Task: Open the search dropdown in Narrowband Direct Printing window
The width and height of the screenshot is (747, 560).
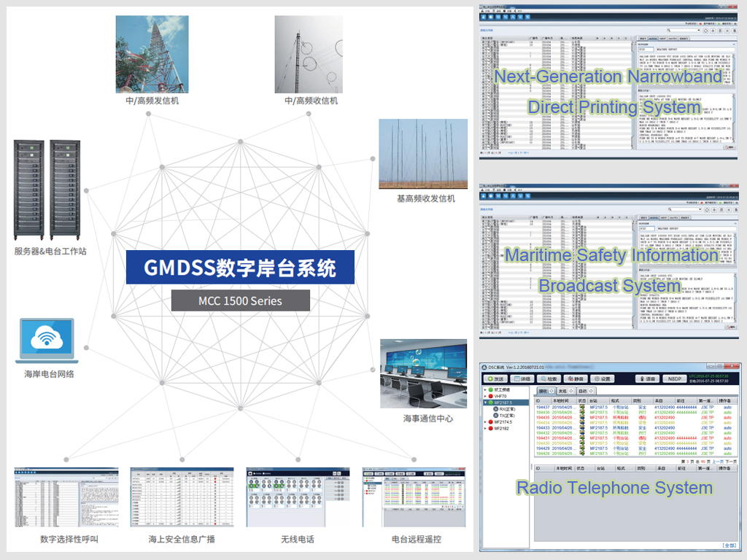Action: (698, 31)
